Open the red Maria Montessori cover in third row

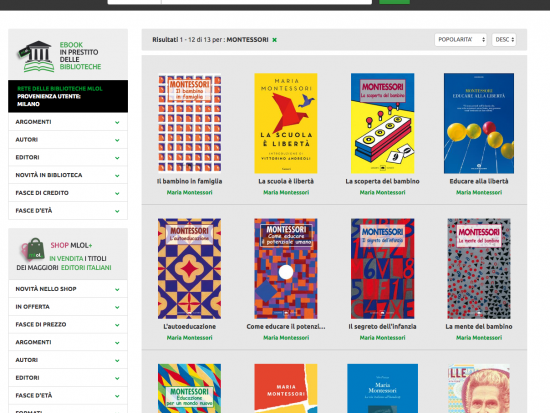tap(286, 388)
